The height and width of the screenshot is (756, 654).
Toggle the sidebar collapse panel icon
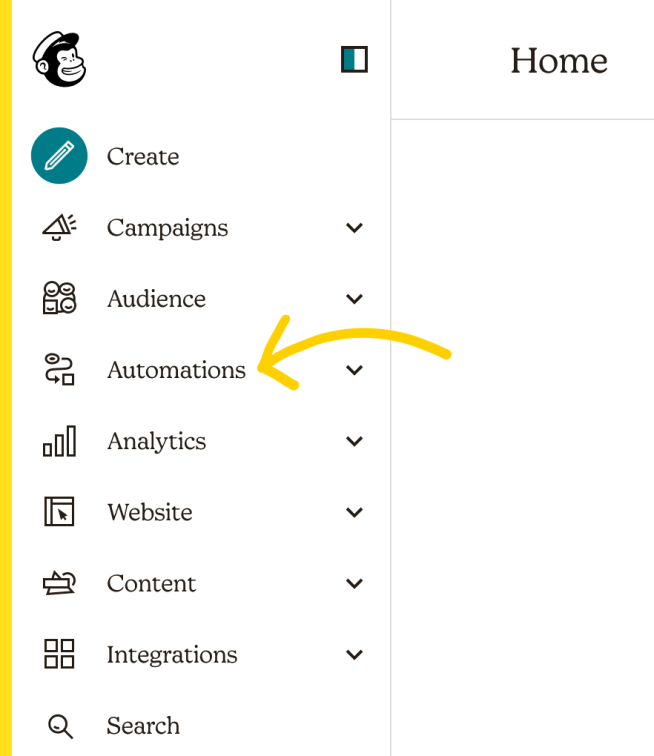pyautogui.click(x=354, y=59)
